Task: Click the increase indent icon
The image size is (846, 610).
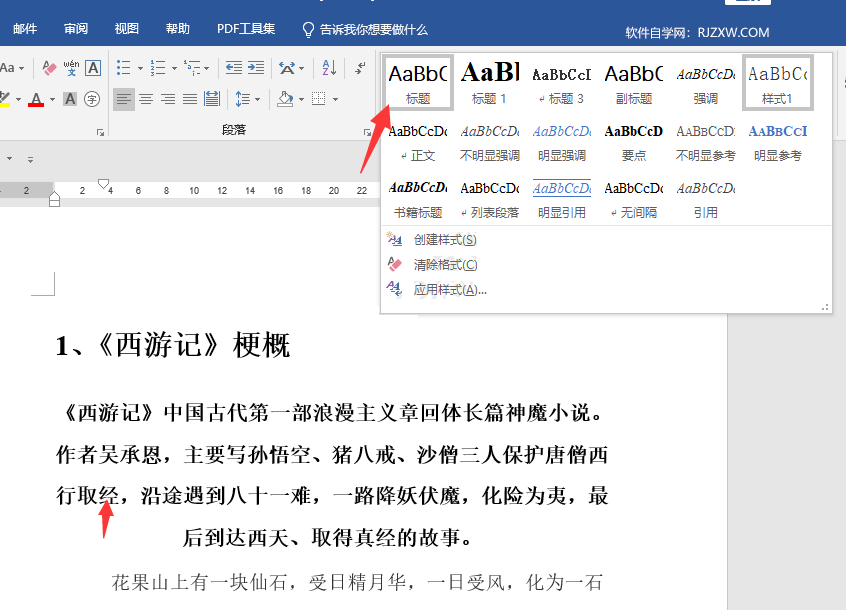Action: click(x=256, y=67)
